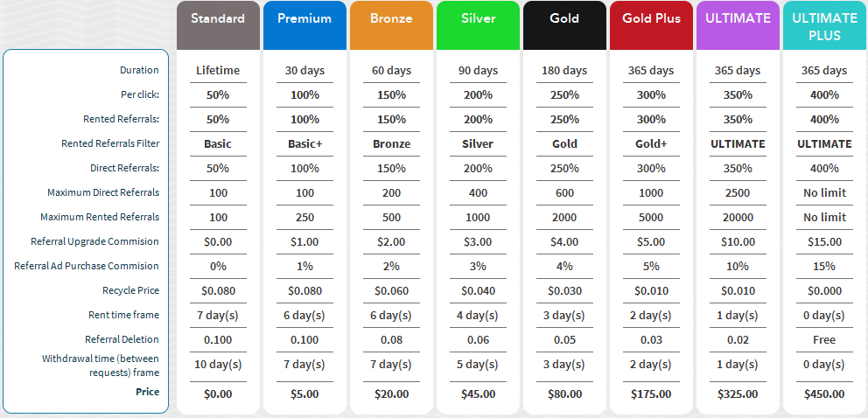The width and height of the screenshot is (868, 418).
Task: Click the Referral Upgrade Commision label
Action: tap(95, 241)
